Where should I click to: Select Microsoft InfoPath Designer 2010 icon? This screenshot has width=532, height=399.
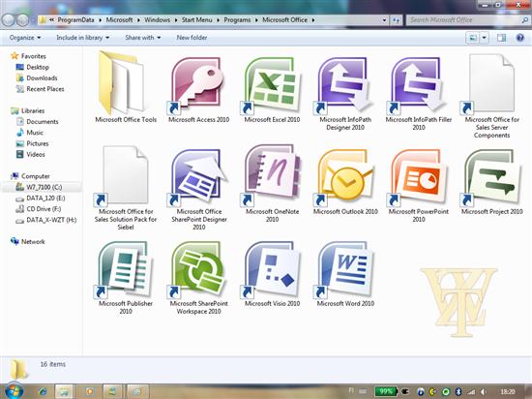[345, 92]
